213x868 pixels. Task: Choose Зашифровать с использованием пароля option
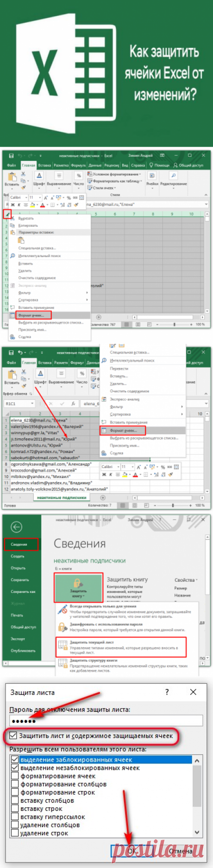pos(121,627)
